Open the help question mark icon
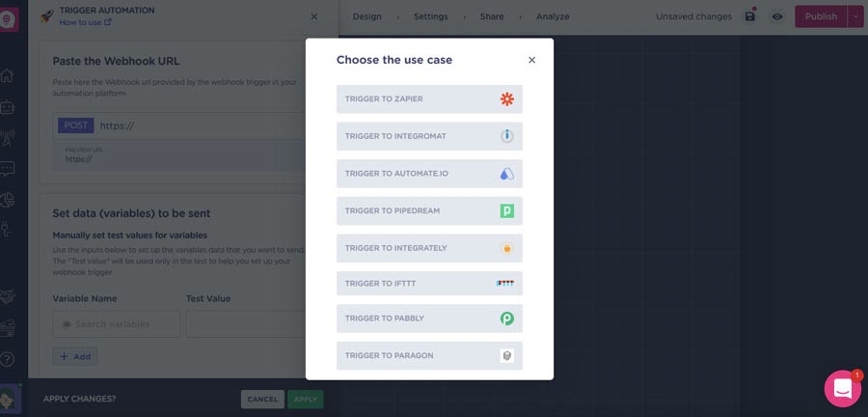 [7, 359]
